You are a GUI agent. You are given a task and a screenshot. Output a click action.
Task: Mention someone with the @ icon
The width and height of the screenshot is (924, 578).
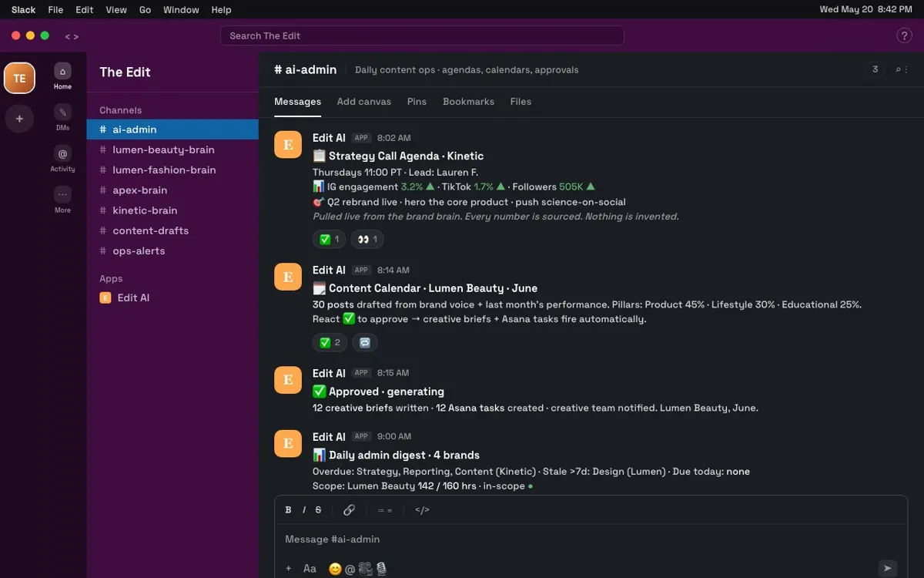click(350, 569)
